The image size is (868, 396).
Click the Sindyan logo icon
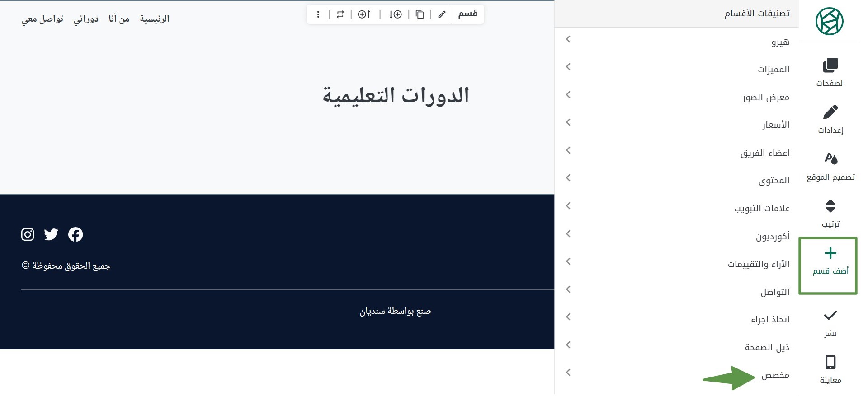tap(829, 21)
